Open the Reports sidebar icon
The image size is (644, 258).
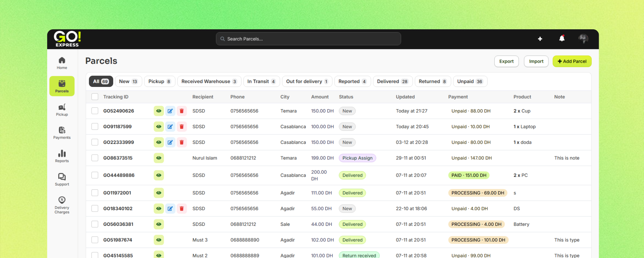(x=62, y=156)
